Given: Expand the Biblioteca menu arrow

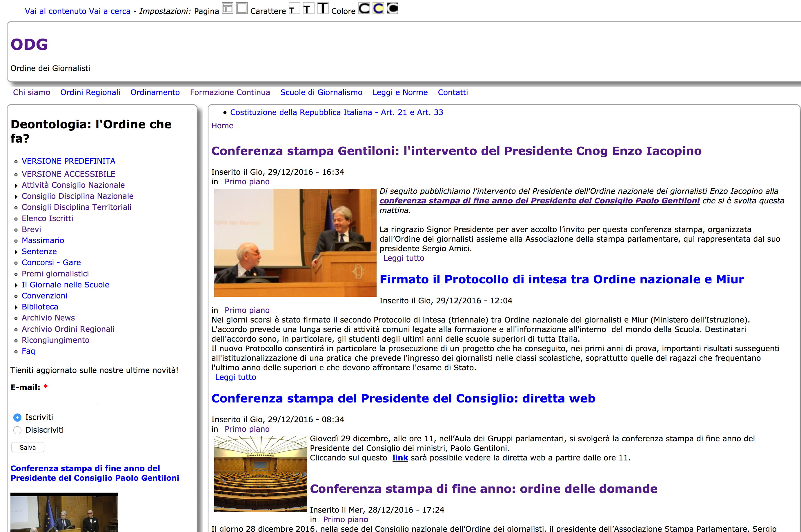Looking at the screenshot, I should click(x=16, y=307).
